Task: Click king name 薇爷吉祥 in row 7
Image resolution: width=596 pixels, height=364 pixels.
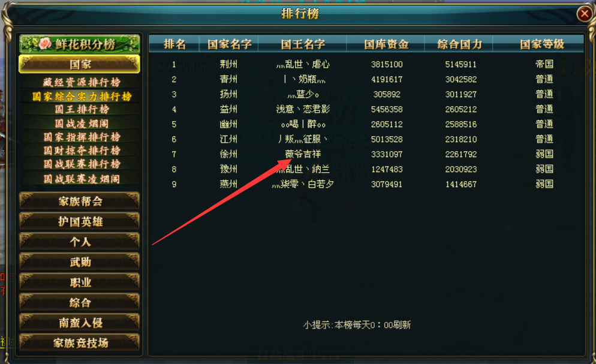Action: click(x=303, y=154)
